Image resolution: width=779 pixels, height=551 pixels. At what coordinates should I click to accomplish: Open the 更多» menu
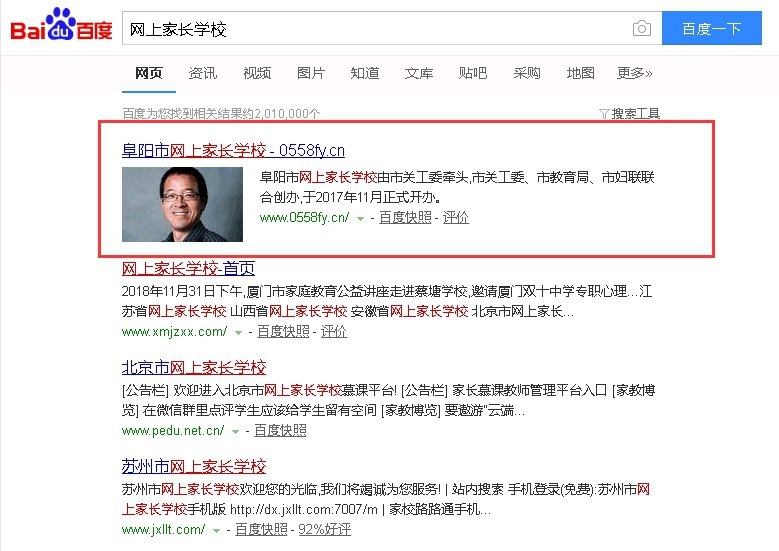(634, 73)
